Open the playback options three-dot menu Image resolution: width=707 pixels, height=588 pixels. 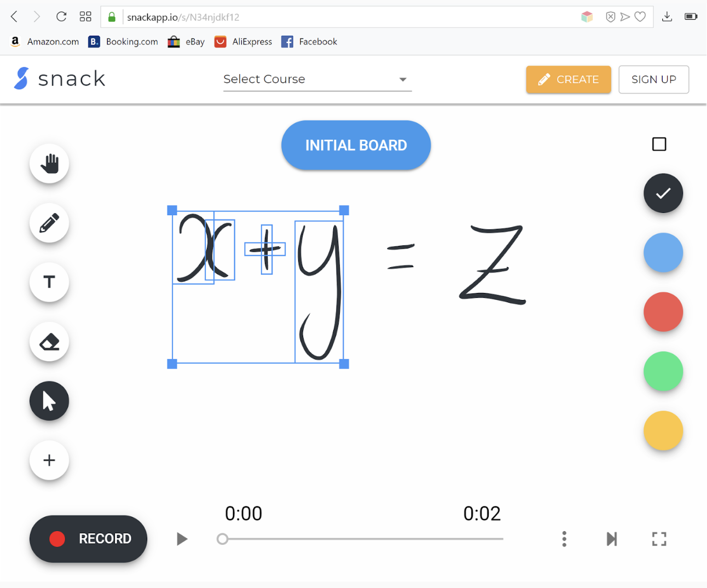[x=564, y=539]
